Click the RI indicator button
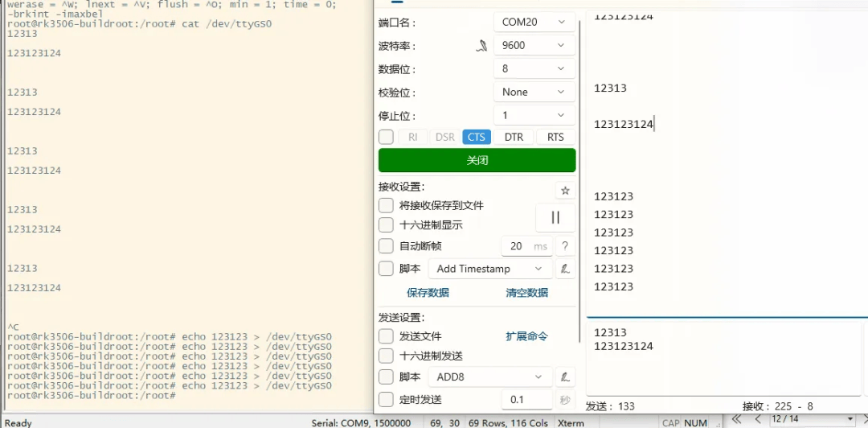The width and height of the screenshot is (868, 428). [x=412, y=137]
